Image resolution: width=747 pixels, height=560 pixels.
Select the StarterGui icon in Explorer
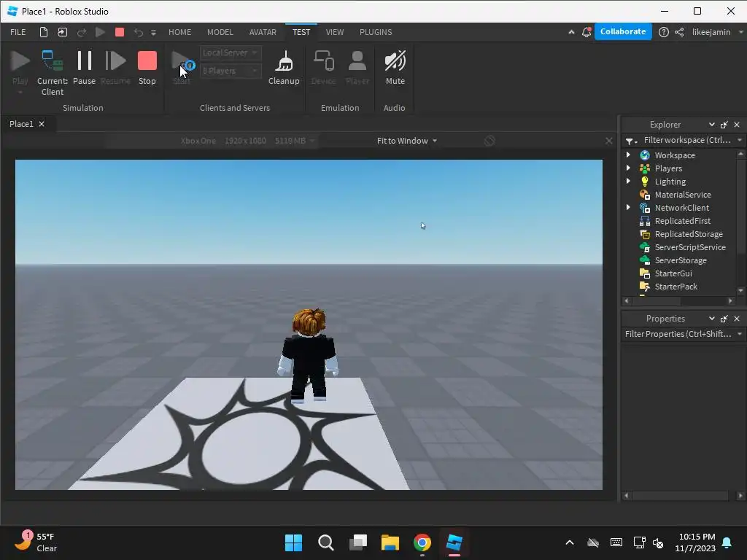click(x=645, y=273)
